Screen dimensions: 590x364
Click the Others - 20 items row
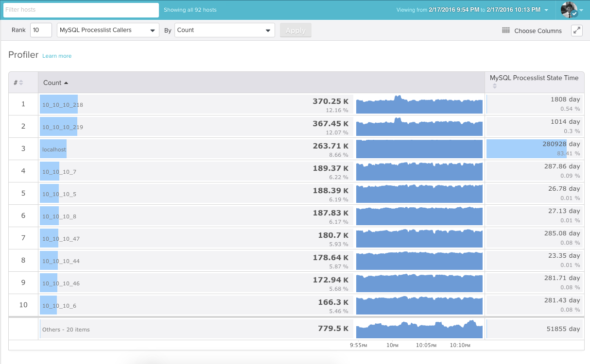coord(66,330)
